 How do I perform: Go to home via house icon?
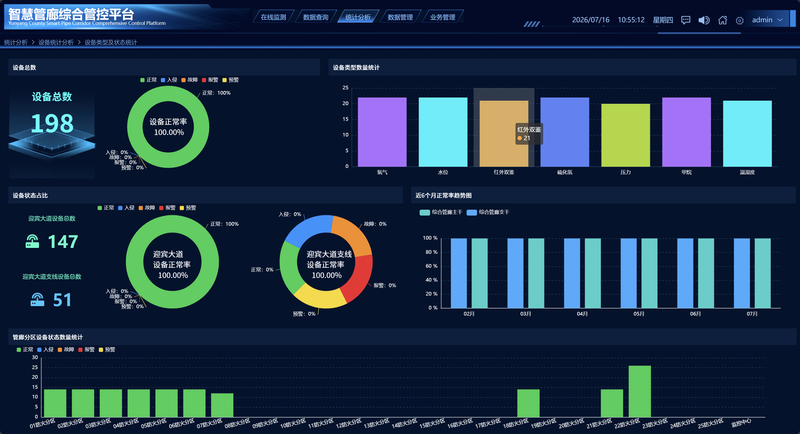(722, 20)
